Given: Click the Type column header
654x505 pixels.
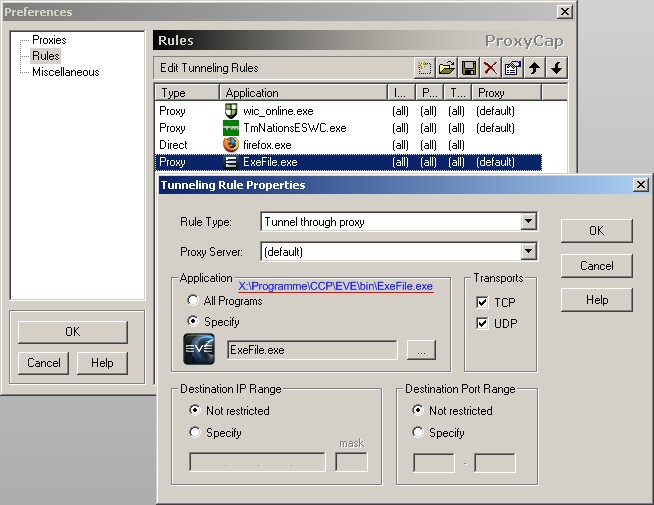Looking at the screenshot, I should coord(187,93).
